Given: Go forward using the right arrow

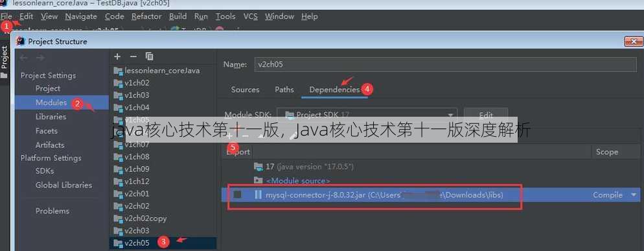Looking at the screenshot, I should pyautogui.click(x=40, y=58).
